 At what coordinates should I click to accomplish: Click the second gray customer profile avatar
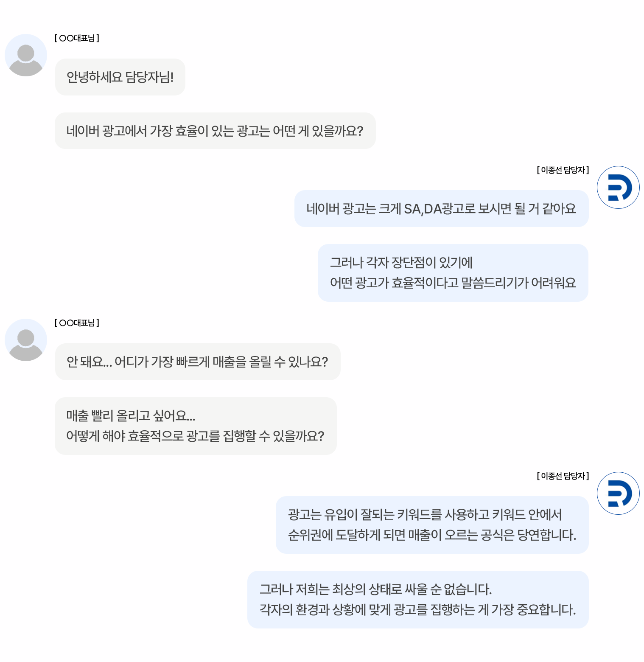coord(26,340)
